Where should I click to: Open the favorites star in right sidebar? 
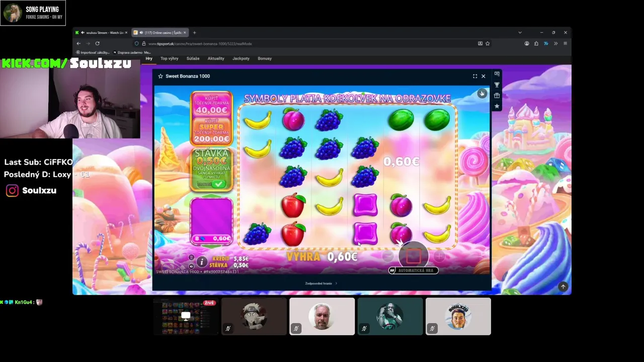point(497,106)
